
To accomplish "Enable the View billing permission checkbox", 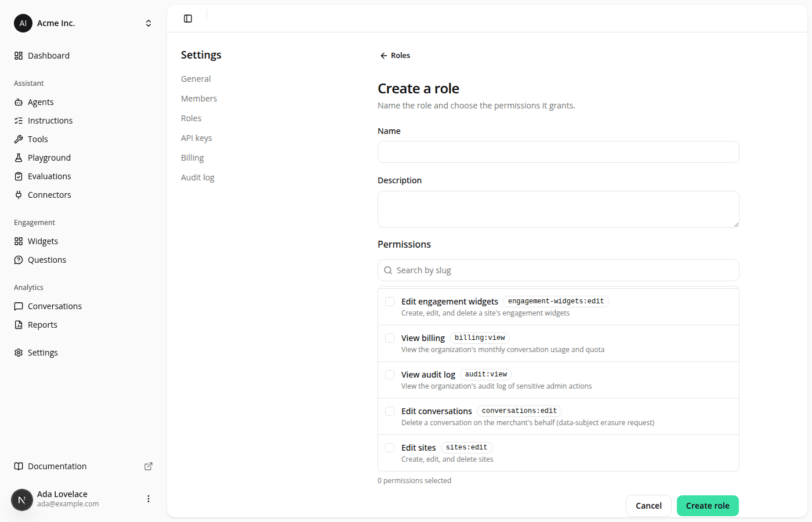I will click(x=390, y=338).
